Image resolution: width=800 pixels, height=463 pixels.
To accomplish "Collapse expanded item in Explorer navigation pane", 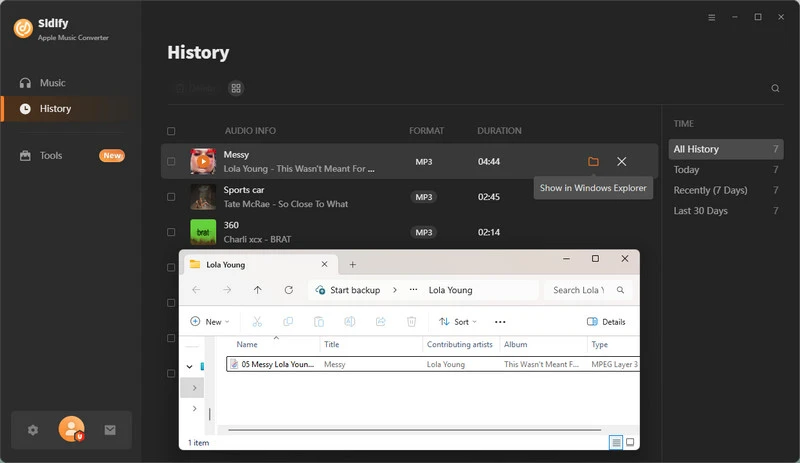I will click(x=189, y=367).
